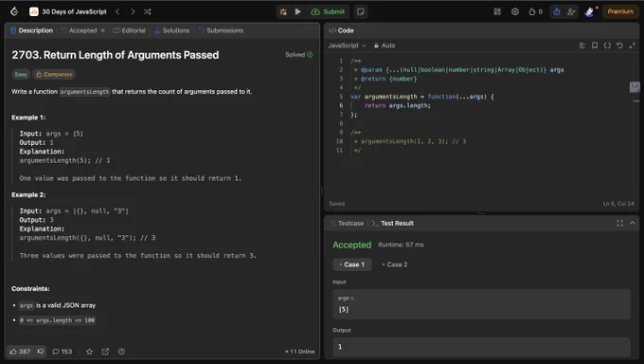Click the output value 1
644x364 pixels.
[481, 347]
